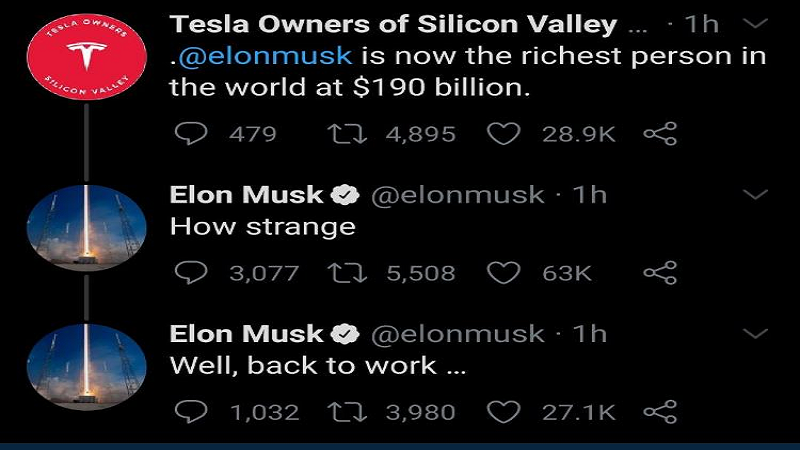Open Tesla Owners of Silicon Valley profile name
Image resolution: width=800 pixels, height=450 pixels.
click(393, 24)
